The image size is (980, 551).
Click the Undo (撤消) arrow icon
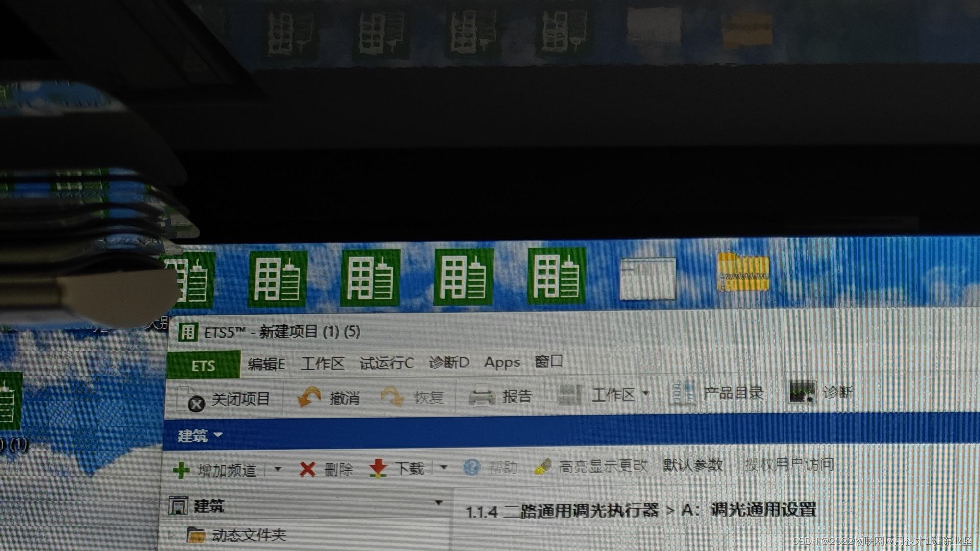pos(309,397)
